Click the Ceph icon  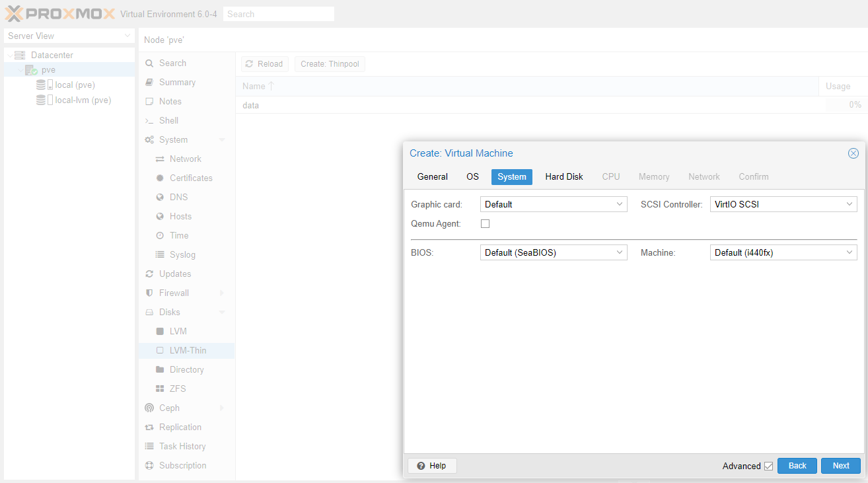coord(149,408)
